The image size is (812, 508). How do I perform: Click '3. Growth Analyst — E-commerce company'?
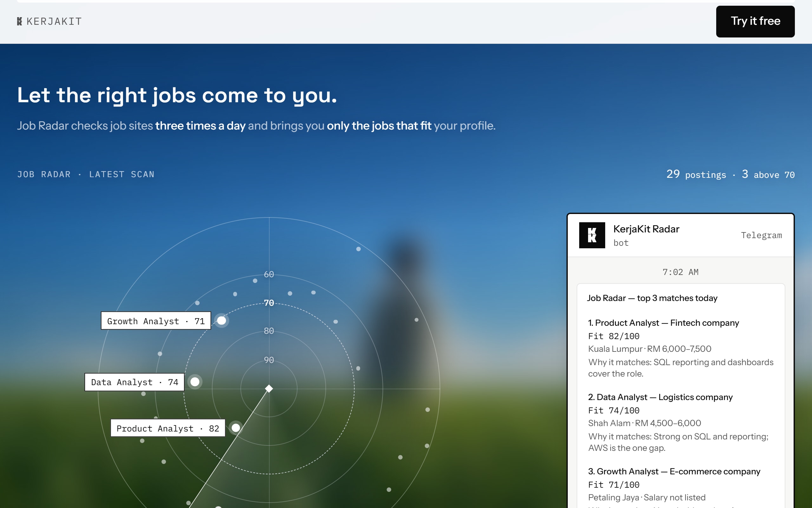pyautogui.click(x=674, y=471)
